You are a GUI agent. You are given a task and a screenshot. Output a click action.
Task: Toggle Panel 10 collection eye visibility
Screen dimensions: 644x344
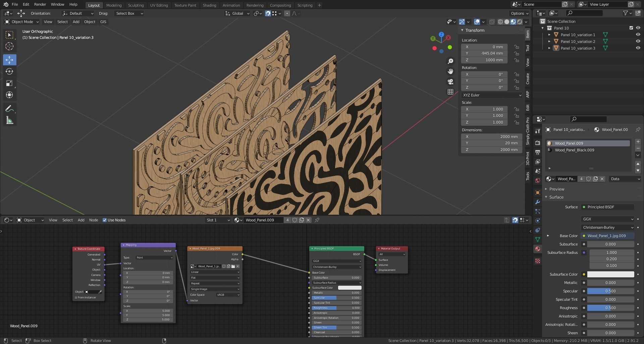[638, 28]
